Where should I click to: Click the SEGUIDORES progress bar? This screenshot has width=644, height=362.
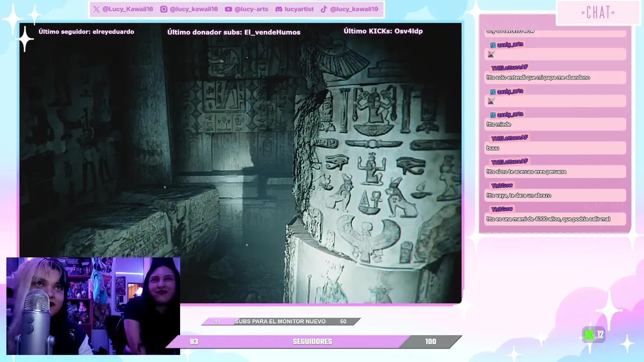coord(313,341)
